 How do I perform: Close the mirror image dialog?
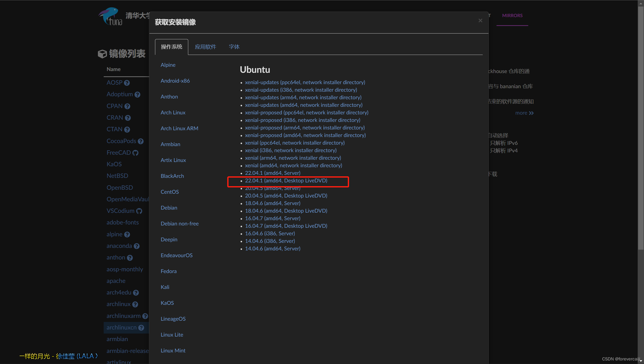coord(480,21)
